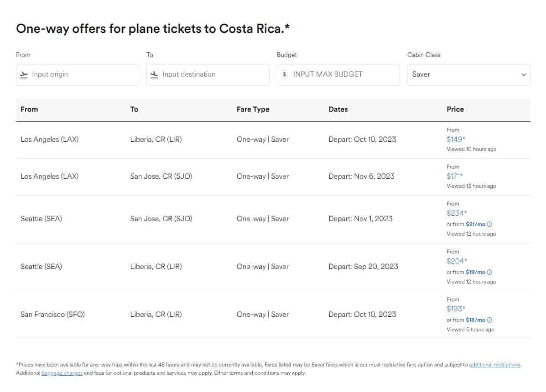Click info icon next to $19/mo

[x=489, y=272]
